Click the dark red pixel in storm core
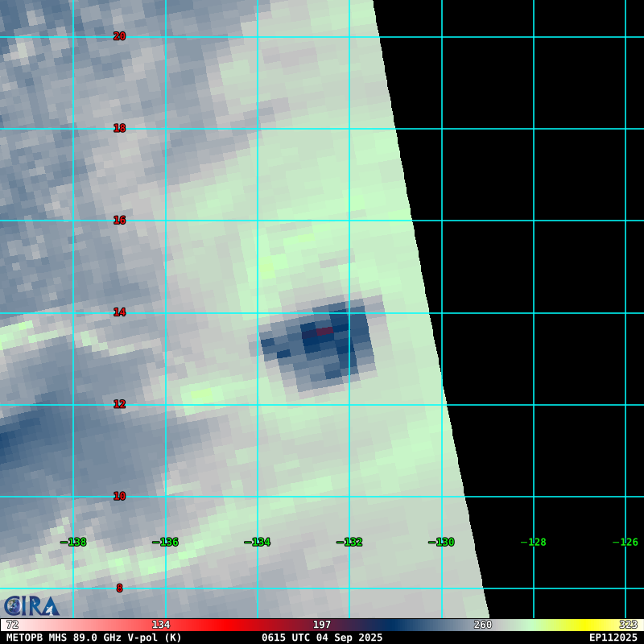The height and width of the screenshot is (644, 644). point(324,331)
